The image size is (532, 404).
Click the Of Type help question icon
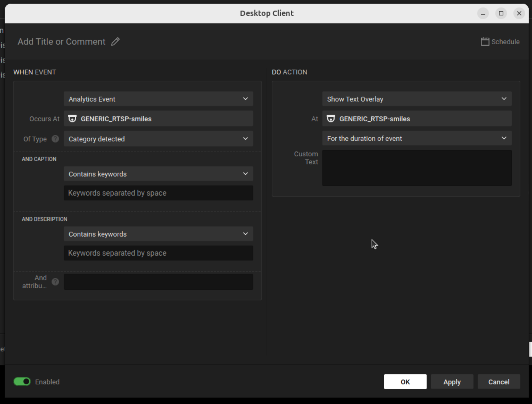coord(55,139)
